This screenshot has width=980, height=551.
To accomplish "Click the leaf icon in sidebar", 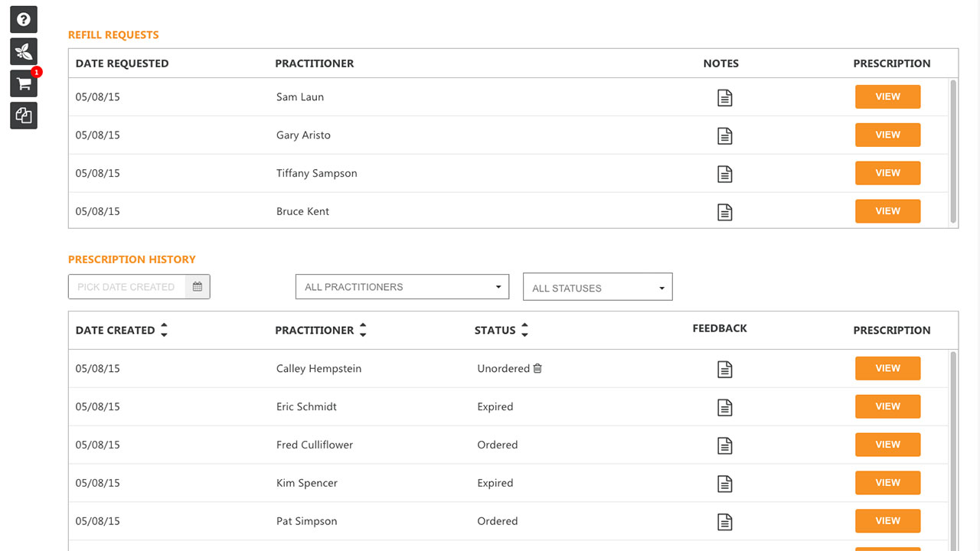I will point(24,51).
